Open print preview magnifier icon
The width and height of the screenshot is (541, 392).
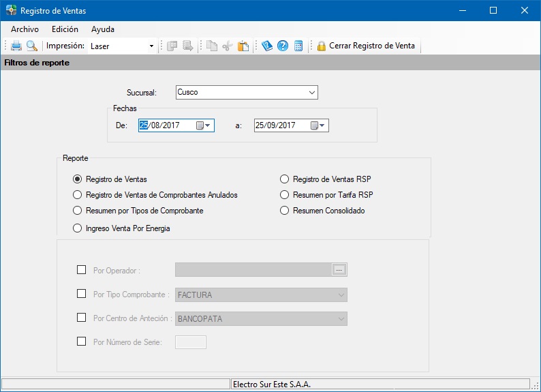pos(32,46)
